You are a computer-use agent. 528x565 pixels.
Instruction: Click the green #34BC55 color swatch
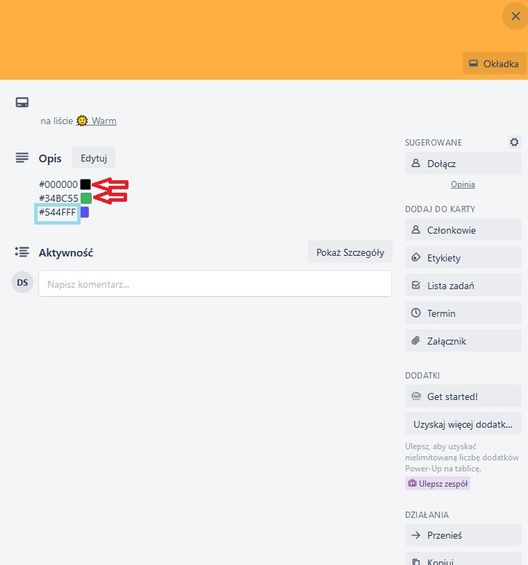point(86,198)
